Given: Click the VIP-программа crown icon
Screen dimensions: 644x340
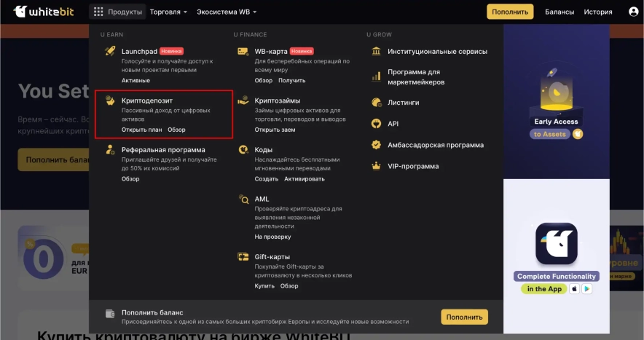Looking at the screenshot, I should [376, 166].
